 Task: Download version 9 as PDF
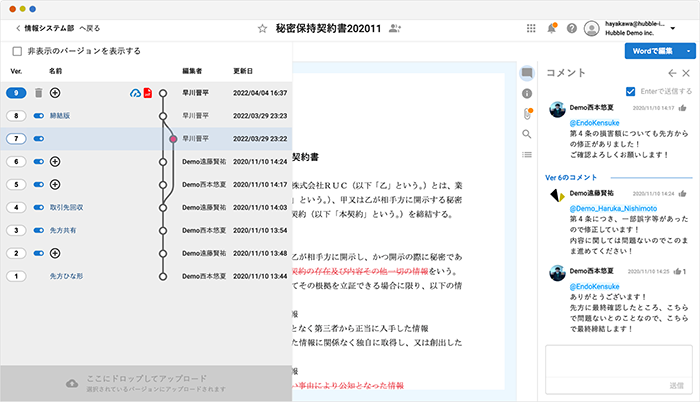click(147, 93)
